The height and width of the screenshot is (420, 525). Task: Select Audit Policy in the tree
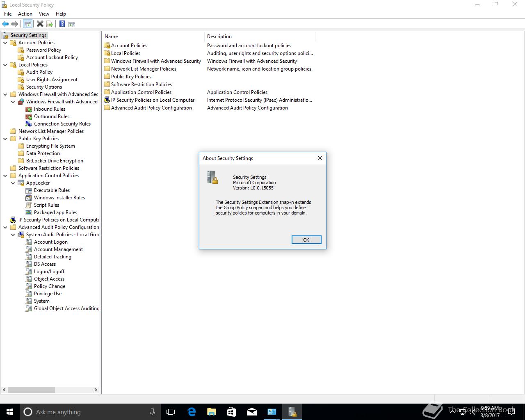tap(39, 72)
